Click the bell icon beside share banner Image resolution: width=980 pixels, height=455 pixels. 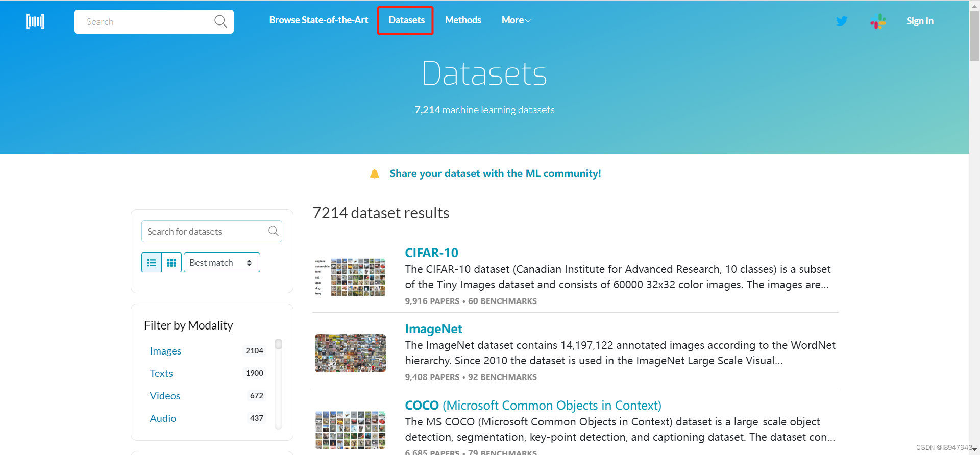pyautogui.click(x=375, y=174)
